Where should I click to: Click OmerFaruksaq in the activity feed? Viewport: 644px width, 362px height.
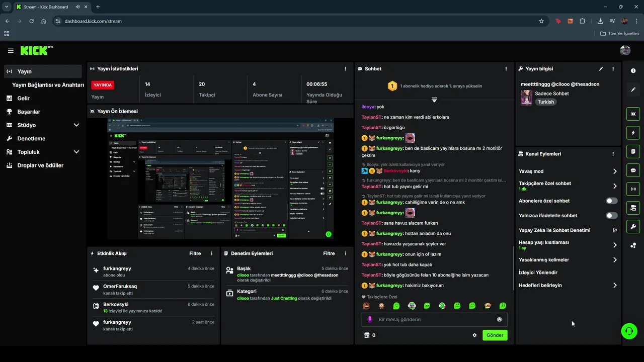point(120,287)
